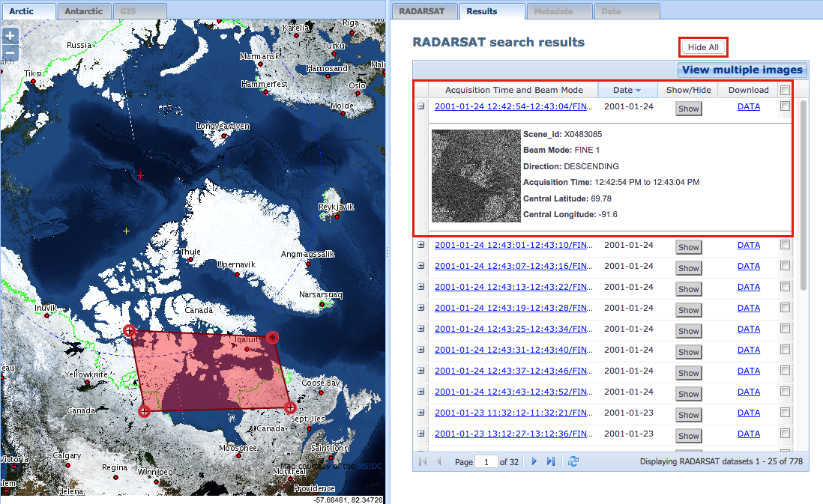Screen dimensions: 823x504
Task: Zoom in on the Arctic map
Action: pos(10,35)
